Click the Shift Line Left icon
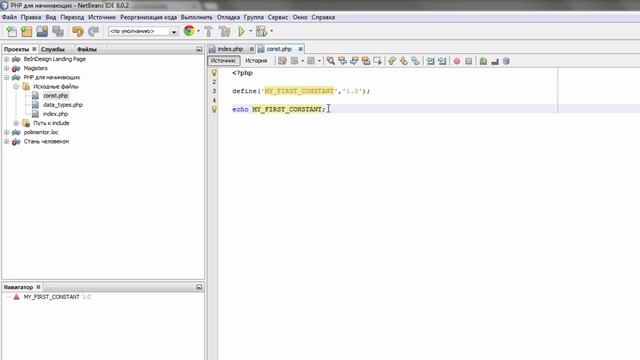The image size is (640, 360). (x=430, y=61)
